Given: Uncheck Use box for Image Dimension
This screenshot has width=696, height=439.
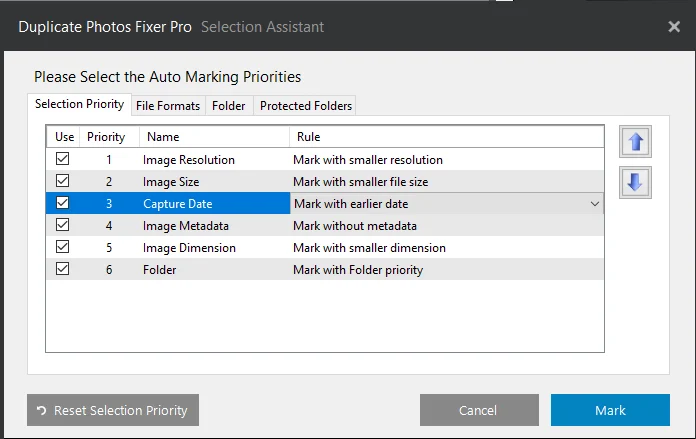Looking at the screenshot, I should [63, 247].
